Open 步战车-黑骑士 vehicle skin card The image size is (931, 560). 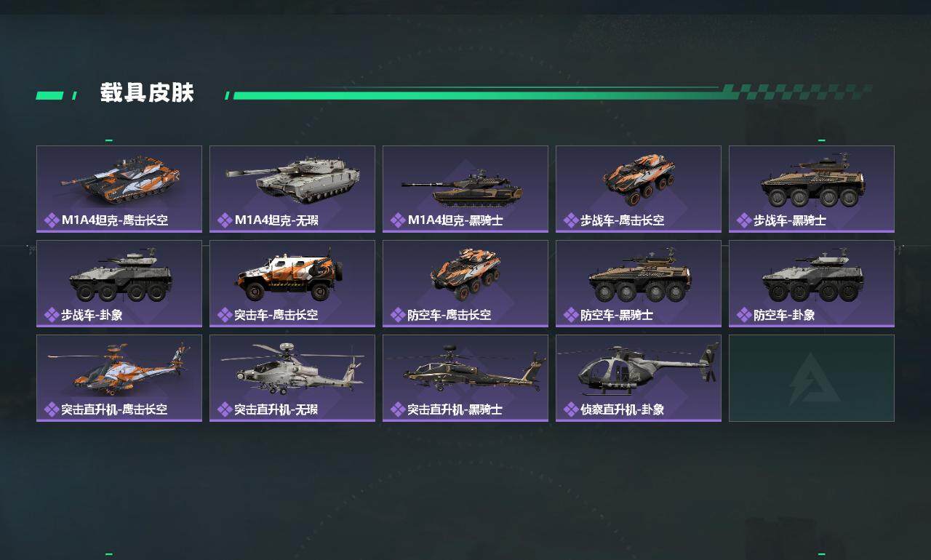tap(812, 189)
